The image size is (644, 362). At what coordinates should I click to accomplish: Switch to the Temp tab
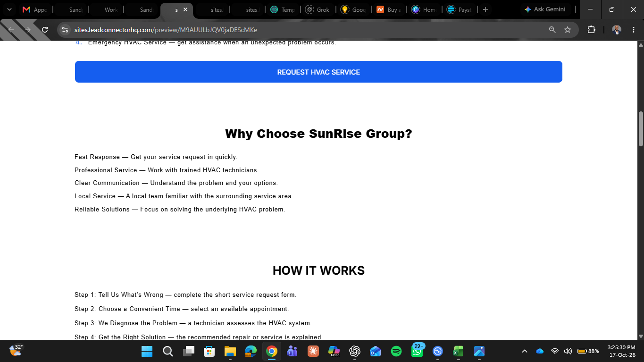(283, 9)
